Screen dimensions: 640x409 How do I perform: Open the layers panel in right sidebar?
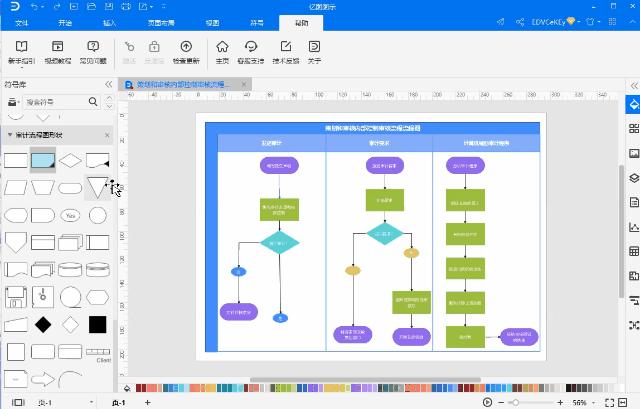point(633,178)
